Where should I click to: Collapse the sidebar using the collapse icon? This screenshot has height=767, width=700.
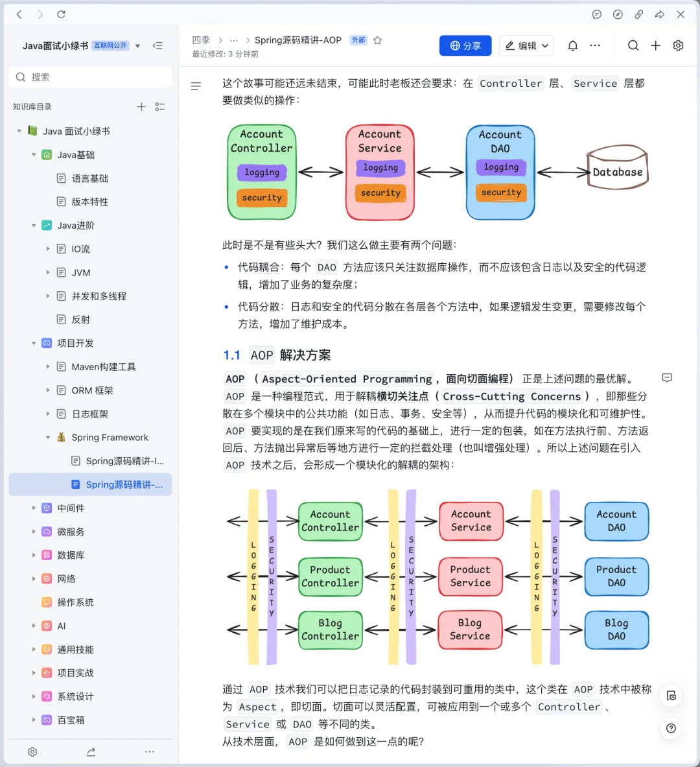pyautogui.click(x=157, y=45)
